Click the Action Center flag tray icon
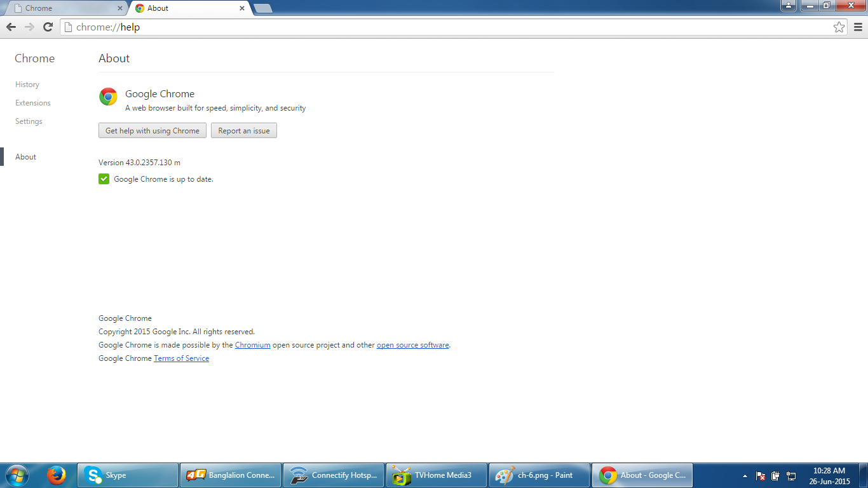Viewport: 868px width, 488px height. (761, 475)
